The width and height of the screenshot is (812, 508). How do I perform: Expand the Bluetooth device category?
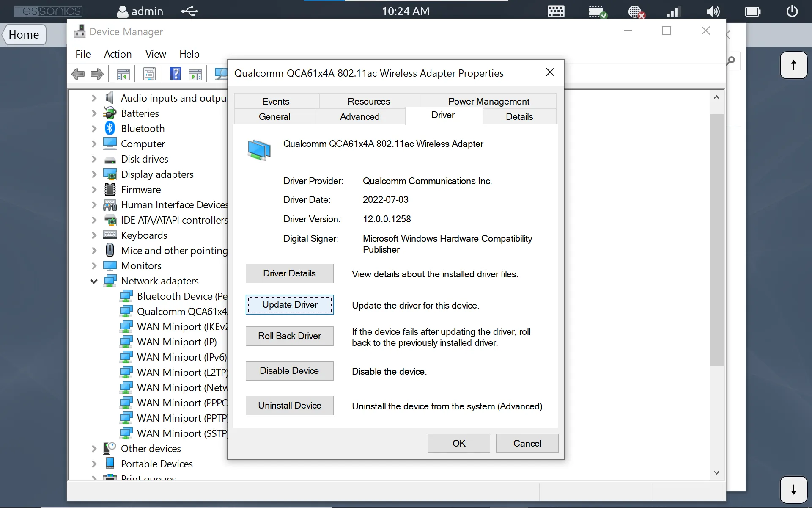click(x=93, y=128)
